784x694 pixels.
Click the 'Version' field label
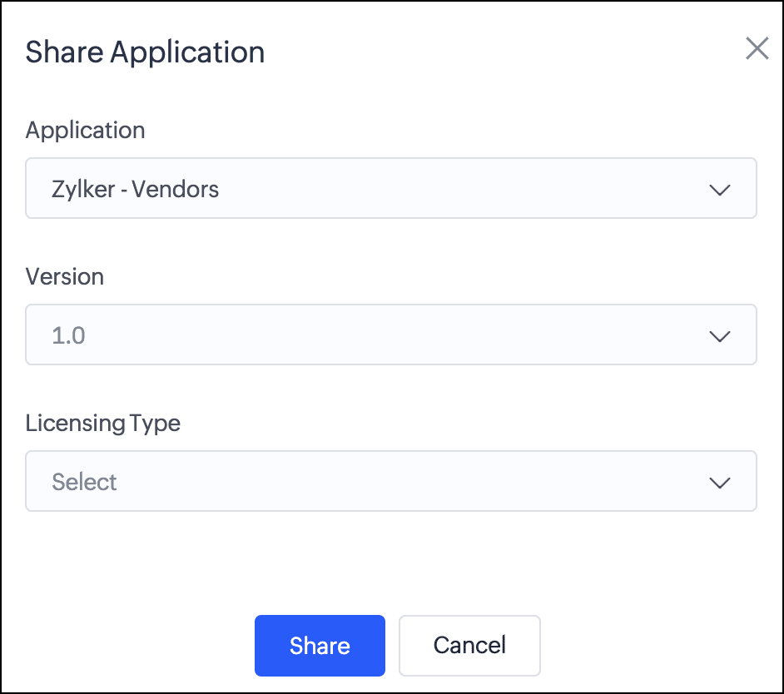(x=65, y=277)
